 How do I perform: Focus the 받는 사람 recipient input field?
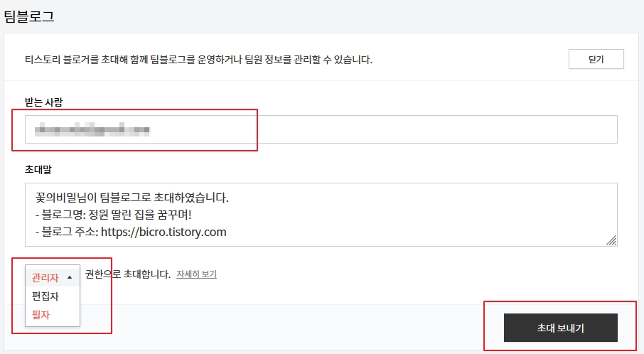pos(321,129)
